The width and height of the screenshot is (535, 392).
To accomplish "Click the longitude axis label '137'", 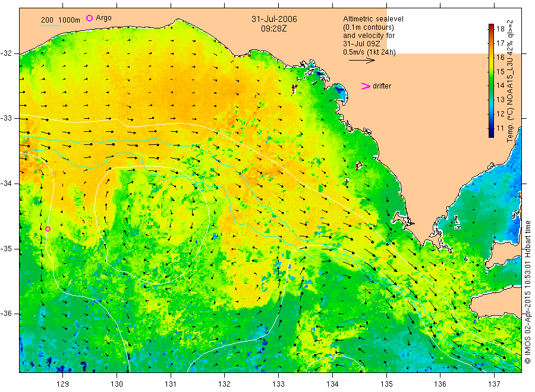I will (x=494, y=384).
